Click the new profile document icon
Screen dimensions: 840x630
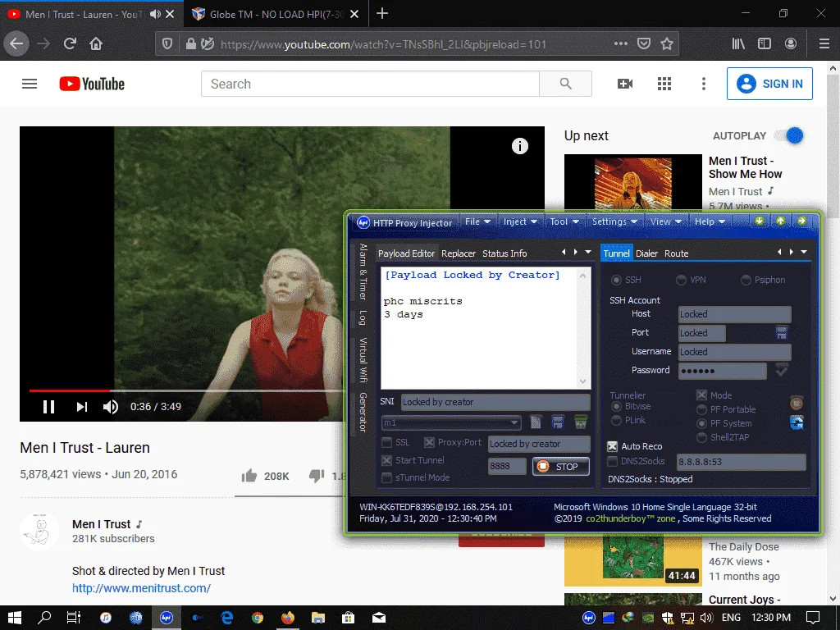(536, 422)
